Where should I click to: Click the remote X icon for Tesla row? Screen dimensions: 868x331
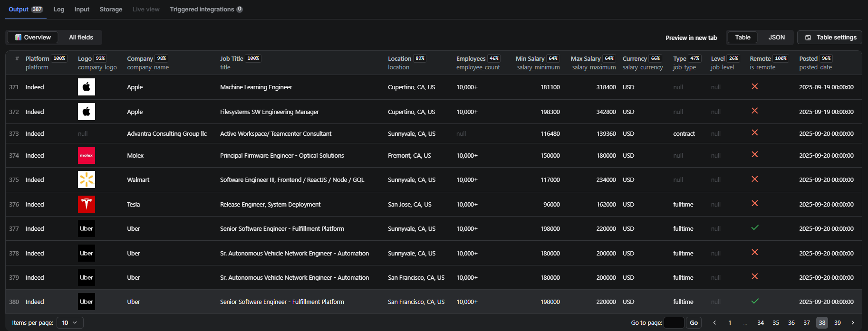[x=754, y=203]
